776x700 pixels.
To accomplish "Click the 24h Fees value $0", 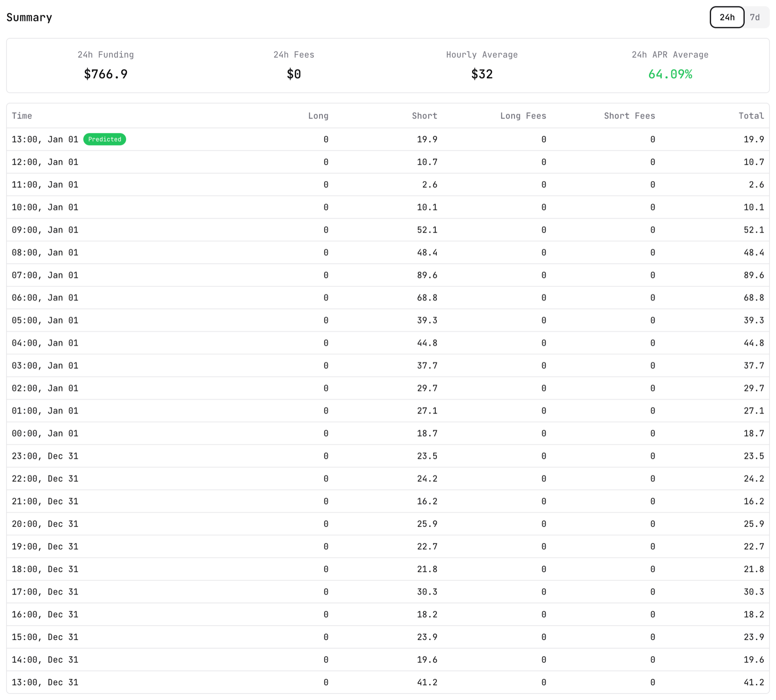I will [293, 74].
